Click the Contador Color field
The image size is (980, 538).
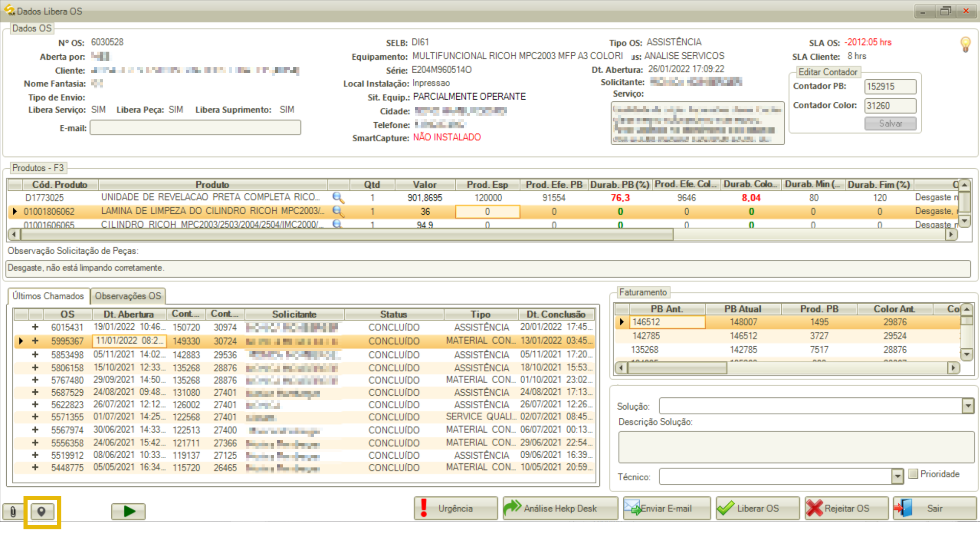click(x=890, y=106)
